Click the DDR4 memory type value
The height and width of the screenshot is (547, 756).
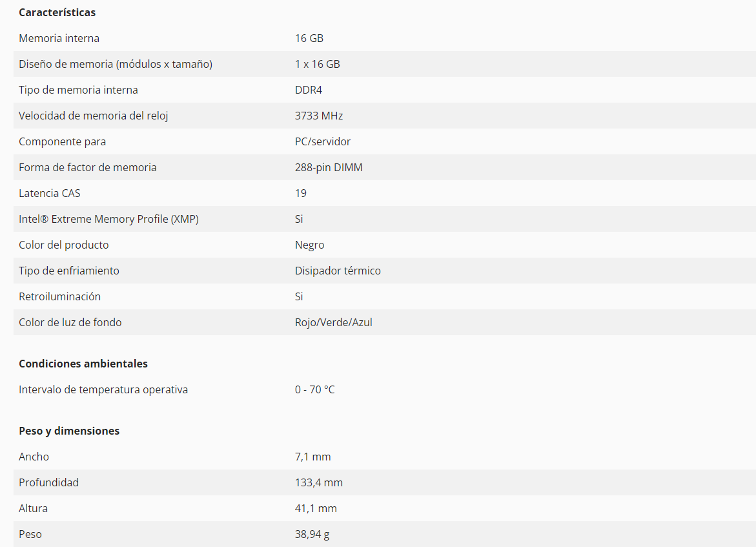click(308, 90)
